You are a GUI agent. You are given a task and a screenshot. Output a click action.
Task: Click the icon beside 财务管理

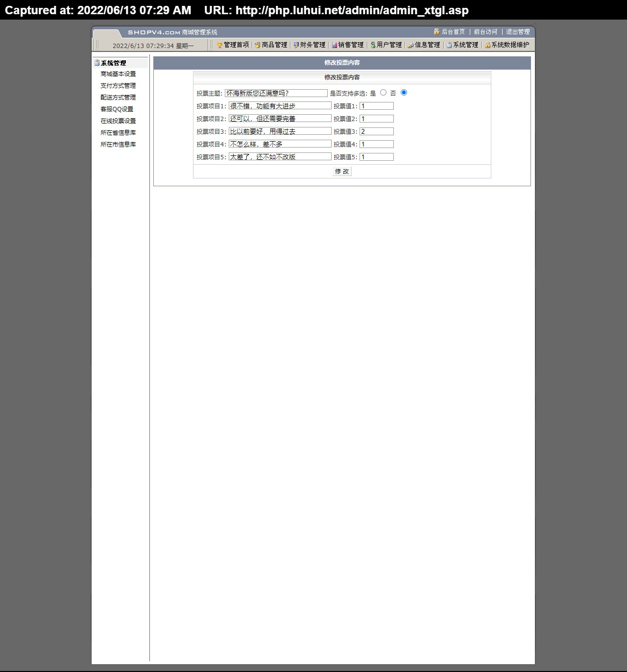(296, 45)
